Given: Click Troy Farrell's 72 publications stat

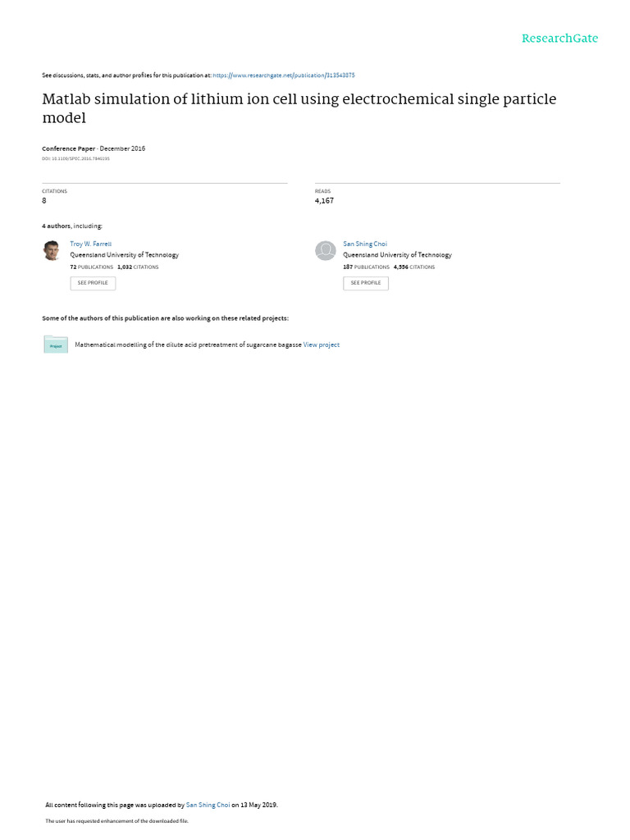Looking at the screenshot, I should pos(92,267).
